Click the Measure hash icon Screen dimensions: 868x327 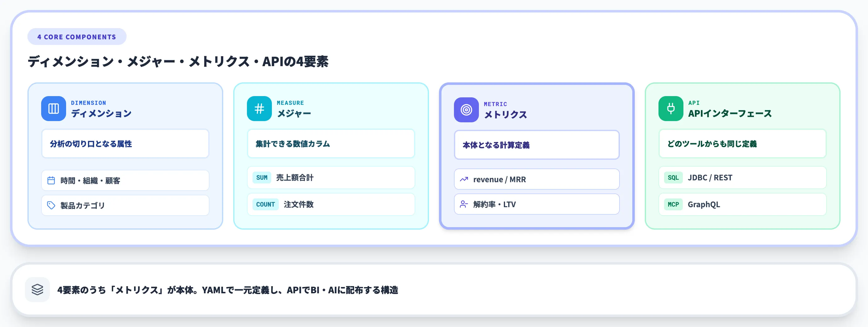click(x=259, y=109)
